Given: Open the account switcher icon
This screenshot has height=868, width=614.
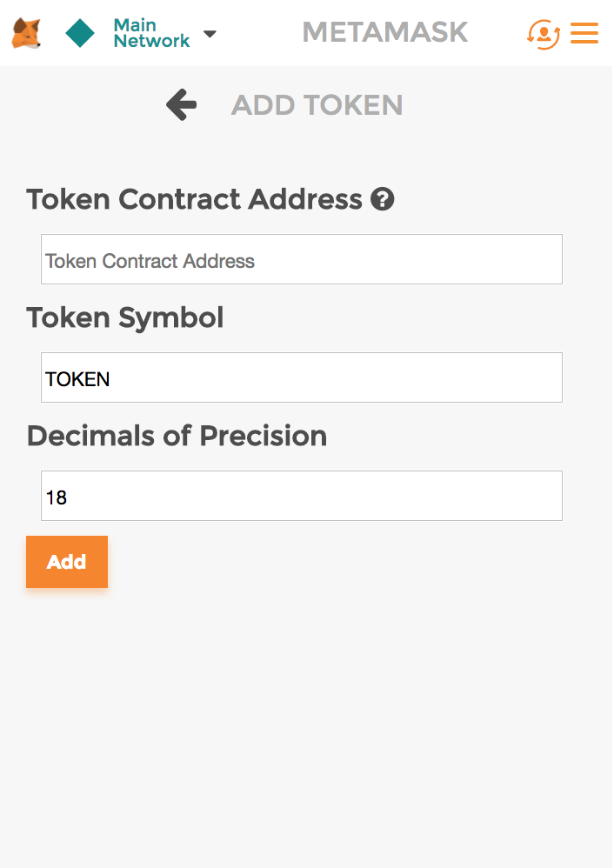Looking at the screenshot, I should point(543,34).
